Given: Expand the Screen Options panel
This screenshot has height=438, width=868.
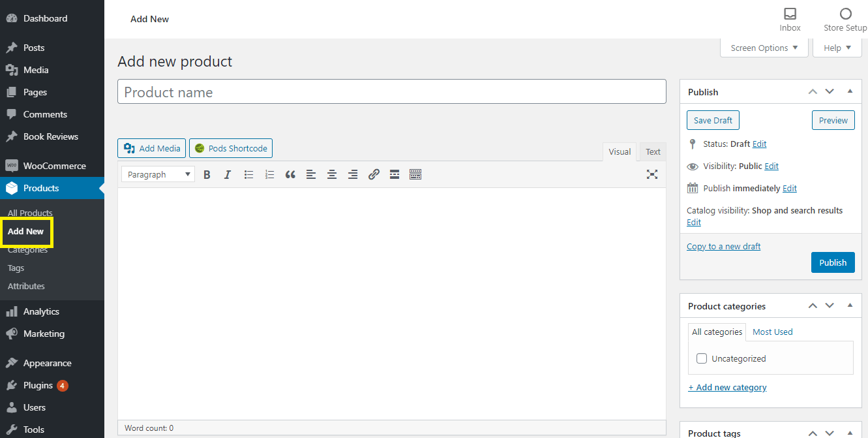Looking at the screenshot, I should click(x=764, y=48).
